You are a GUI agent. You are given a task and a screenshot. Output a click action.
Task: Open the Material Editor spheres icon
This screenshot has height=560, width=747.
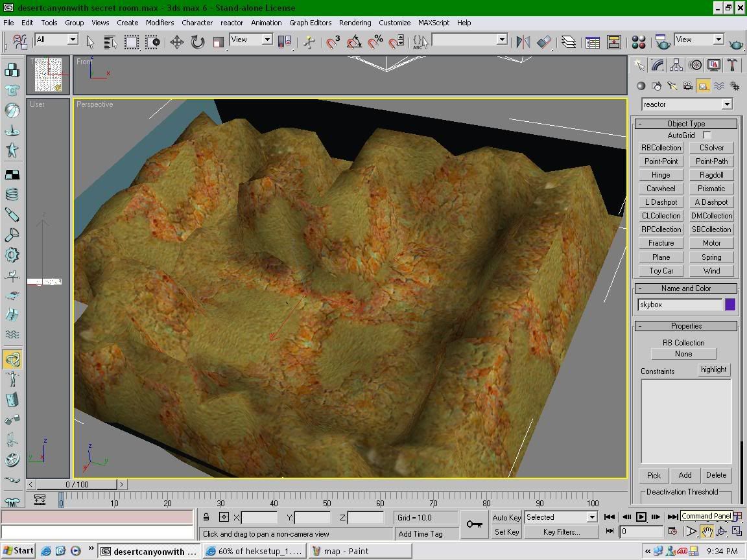point(638,42)
